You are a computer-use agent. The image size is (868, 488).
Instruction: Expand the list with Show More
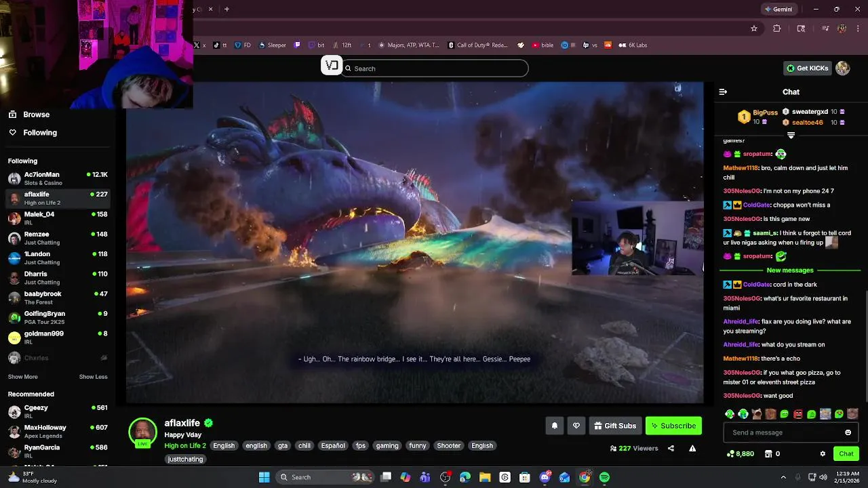point(23,377)
